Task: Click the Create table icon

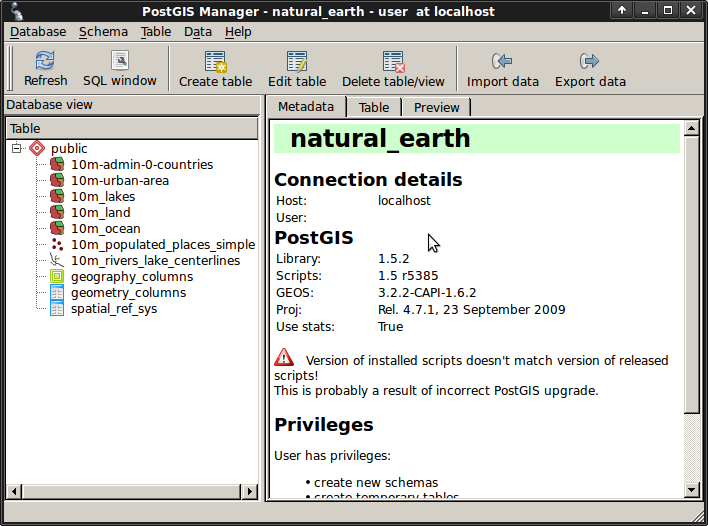Action: pos(215,61)
